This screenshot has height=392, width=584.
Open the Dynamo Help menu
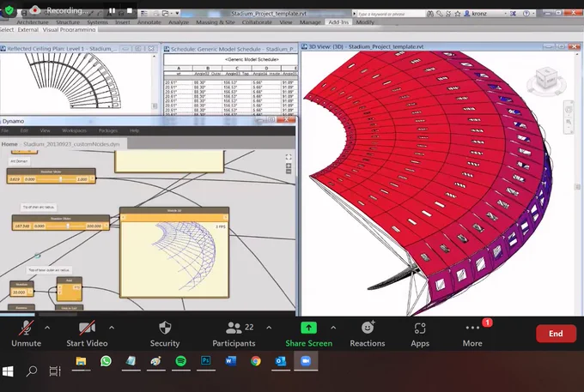point(135,130)
